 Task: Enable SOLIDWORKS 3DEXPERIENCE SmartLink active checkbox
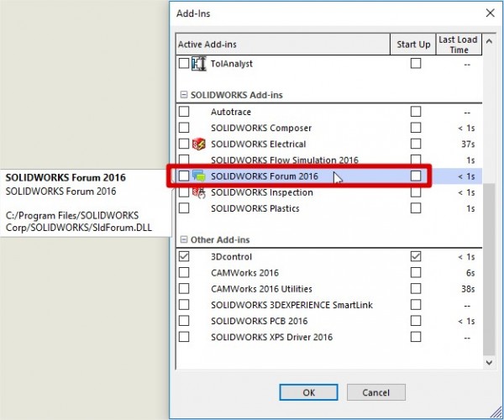(184, 304)
